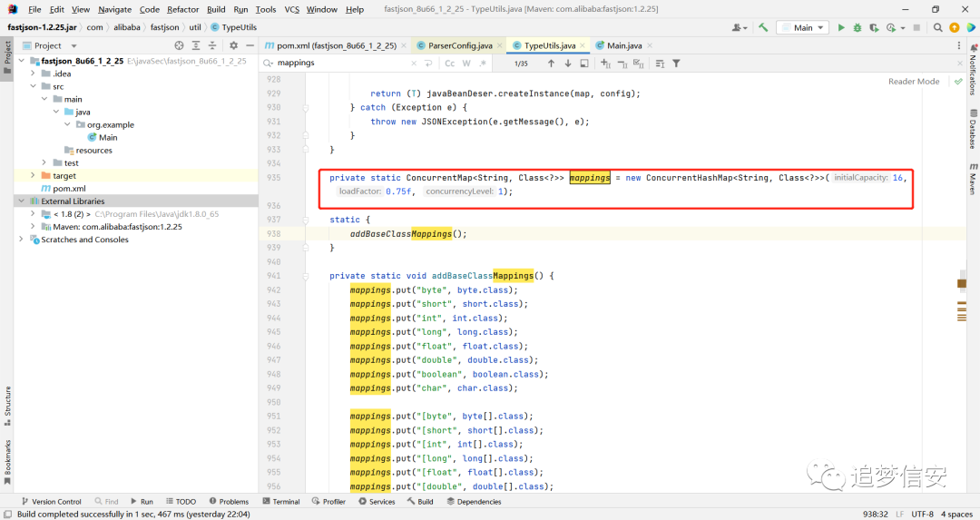Toggle whole words W search option

pos(466,64)
